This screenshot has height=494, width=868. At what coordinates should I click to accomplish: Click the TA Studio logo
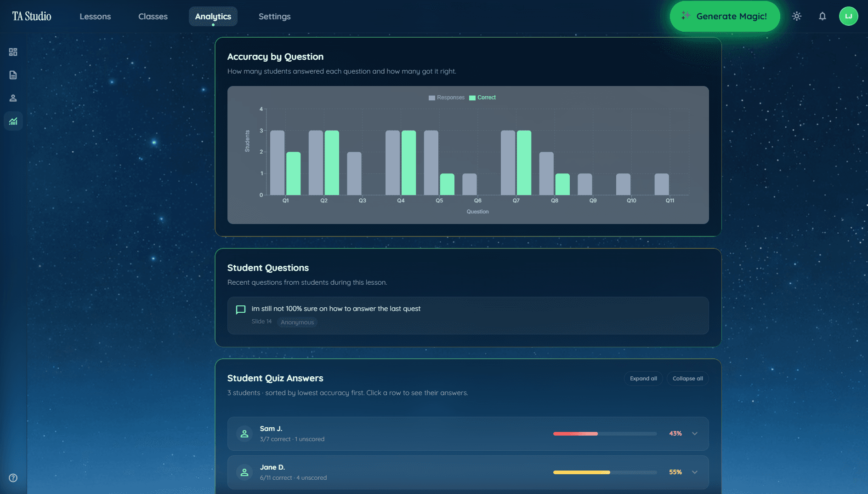click(32, 17)
